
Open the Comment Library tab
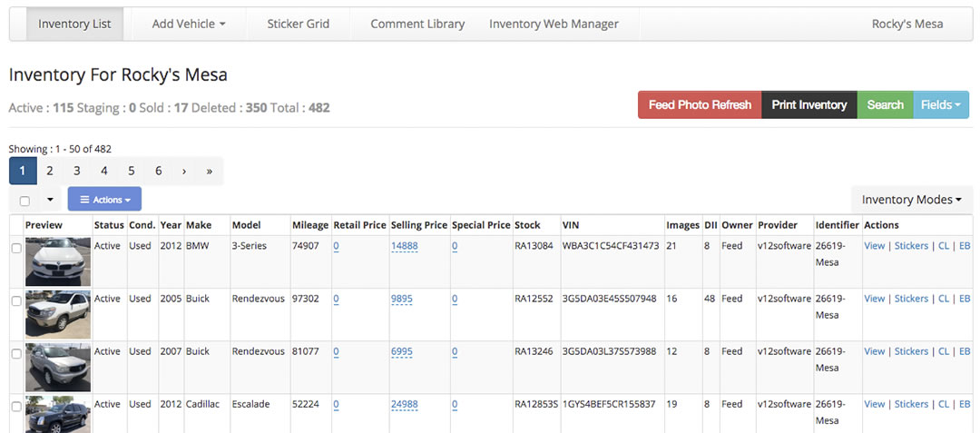(417, 24)
